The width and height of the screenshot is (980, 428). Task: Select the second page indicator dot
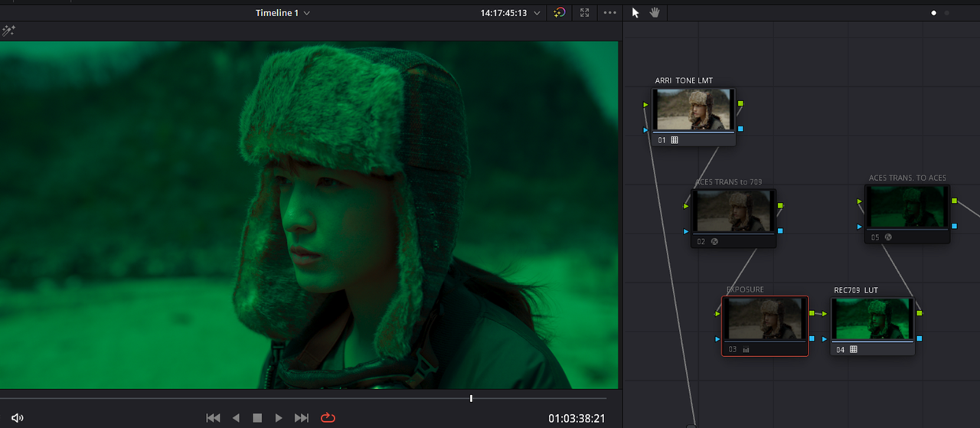pyautogui.click(x=947, y=13)
